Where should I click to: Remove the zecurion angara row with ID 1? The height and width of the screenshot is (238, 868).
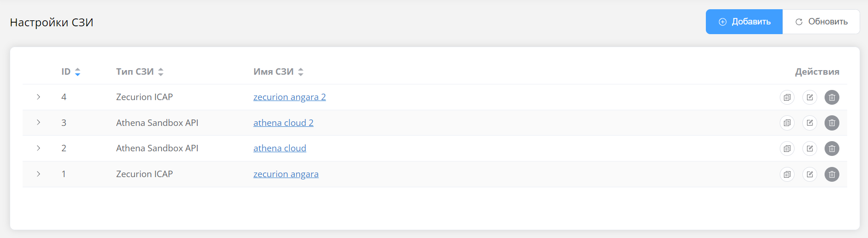pos(832,174)
